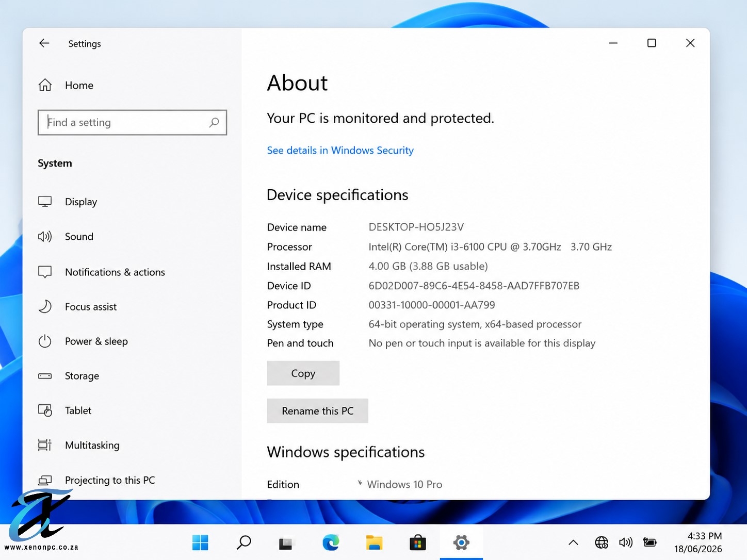Select Notifications & actions
The width and height of the screenshot is (747, 560).
102,272
